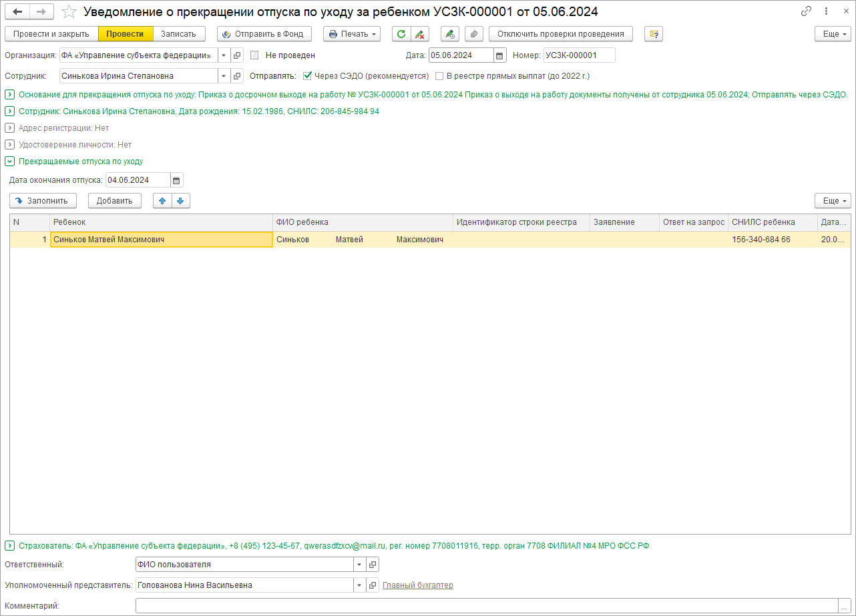
Task: Expand the Страхователь details section
Action: (9, 546)
